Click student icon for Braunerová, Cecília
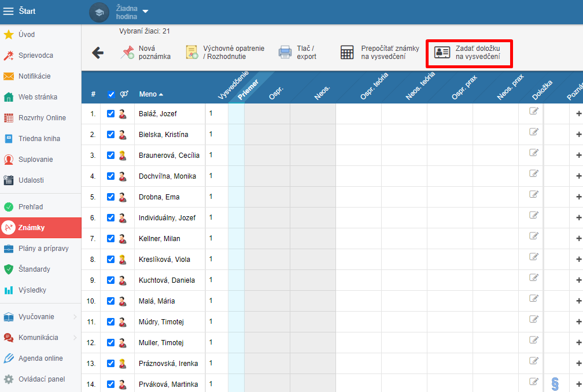Screen dimensions: 583x392 pos(123,156)
